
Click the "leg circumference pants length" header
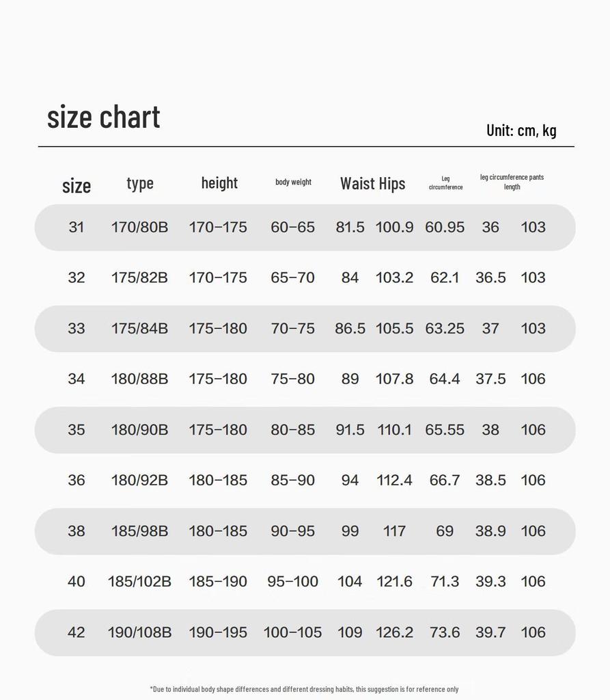(x=512, y=182)
